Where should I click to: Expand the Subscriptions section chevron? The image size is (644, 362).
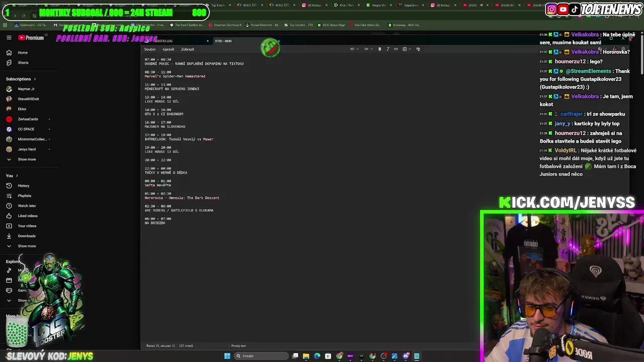pos(35,79)
